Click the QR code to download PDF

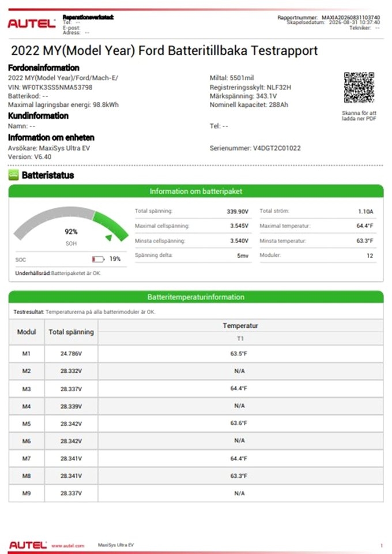359,87
